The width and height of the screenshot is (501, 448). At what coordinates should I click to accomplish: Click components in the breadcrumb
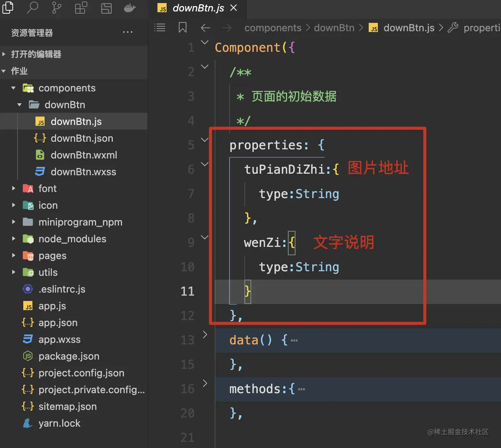tap(273, 28)
